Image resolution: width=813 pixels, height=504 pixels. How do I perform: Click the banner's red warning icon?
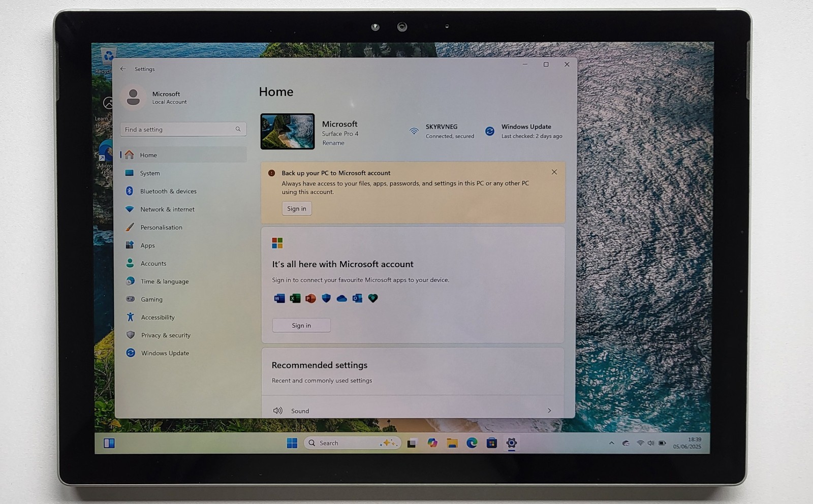(271, 173)
